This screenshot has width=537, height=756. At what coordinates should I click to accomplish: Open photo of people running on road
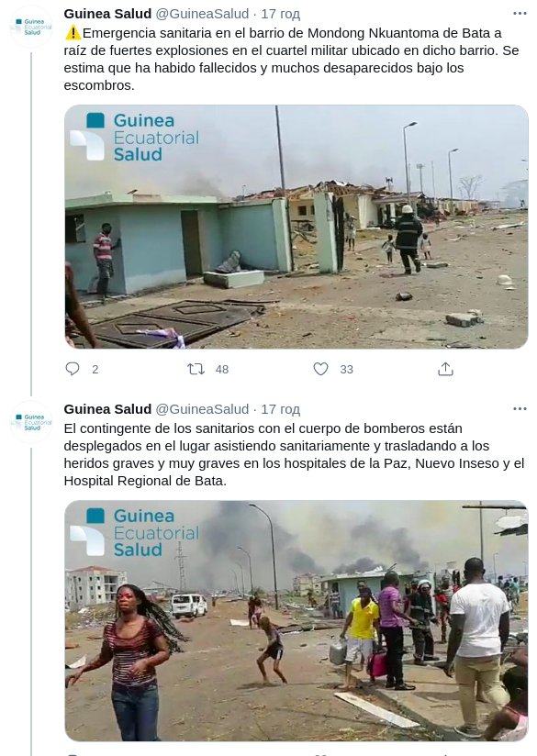tap(296, 621)
